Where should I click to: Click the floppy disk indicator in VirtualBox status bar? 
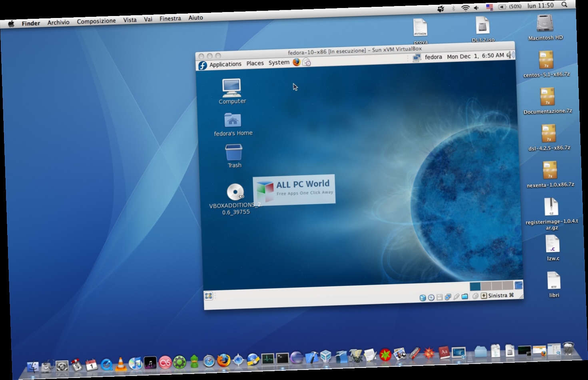coord(439,297)
